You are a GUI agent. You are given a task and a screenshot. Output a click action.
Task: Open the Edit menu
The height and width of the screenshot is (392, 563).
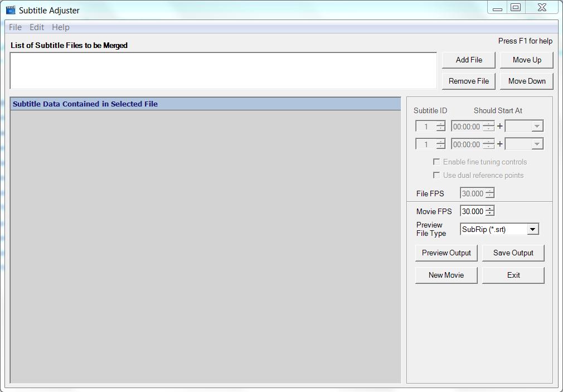coord(37,27)
